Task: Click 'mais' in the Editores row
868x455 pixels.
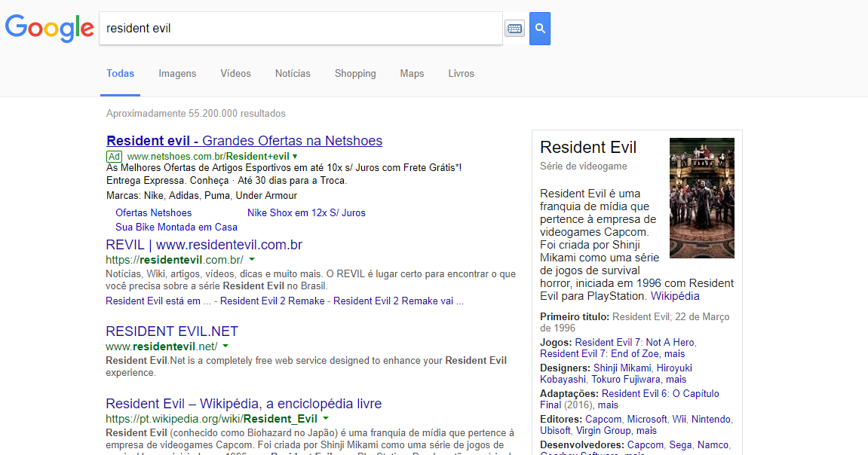Action: [x=646, y=430]
